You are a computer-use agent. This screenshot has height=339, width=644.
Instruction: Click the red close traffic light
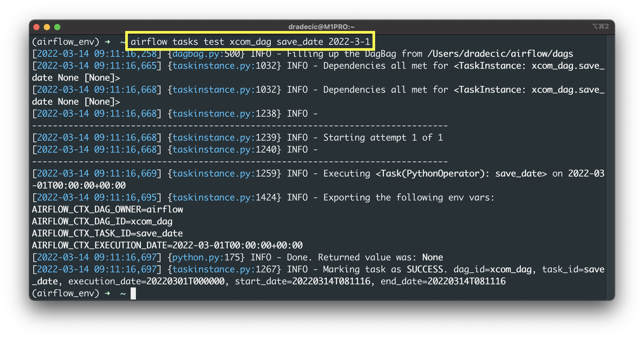coord(37,27)
